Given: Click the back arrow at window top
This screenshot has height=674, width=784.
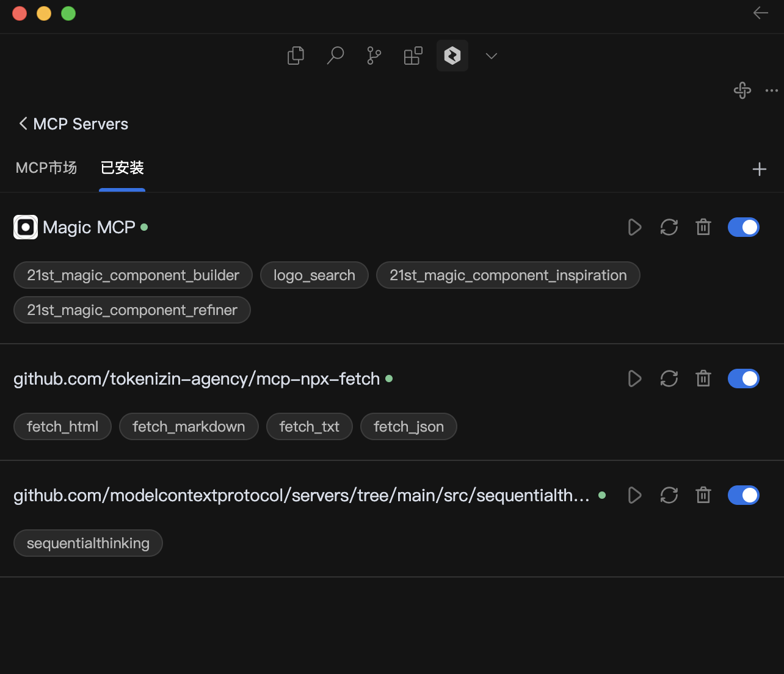Looking at the screenshot, I should [761, 13].
